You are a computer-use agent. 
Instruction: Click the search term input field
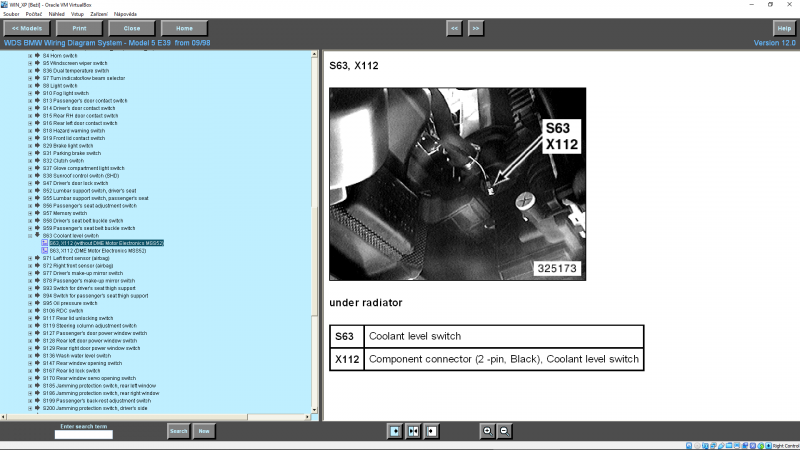pyautogui.click(x=84, y=434)
